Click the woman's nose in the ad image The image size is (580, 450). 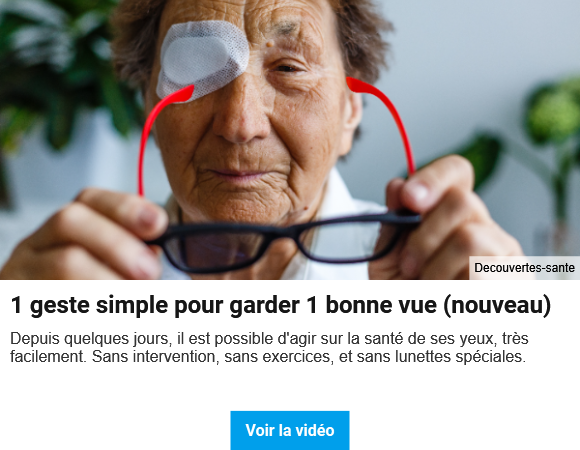point(240,118)
